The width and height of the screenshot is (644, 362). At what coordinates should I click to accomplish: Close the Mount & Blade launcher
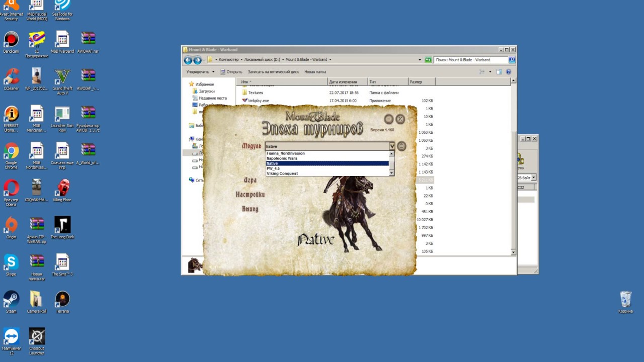(400, 119)
